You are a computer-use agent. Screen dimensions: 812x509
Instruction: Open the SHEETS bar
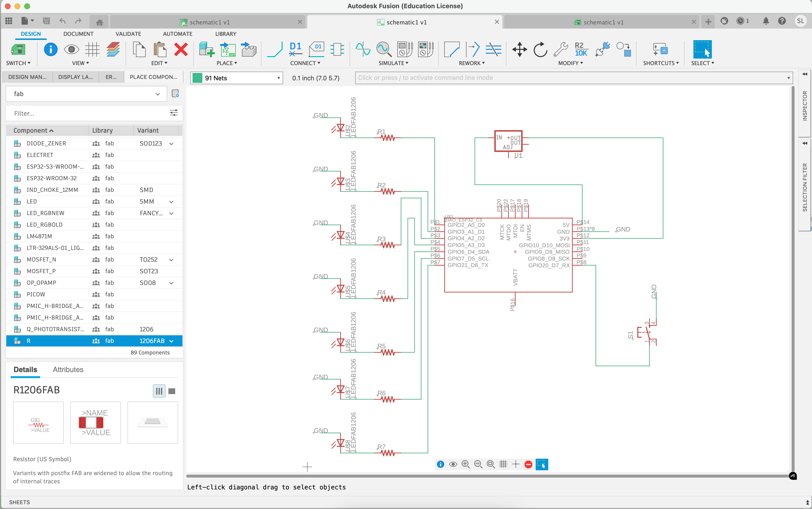click(x=19, y=502)
